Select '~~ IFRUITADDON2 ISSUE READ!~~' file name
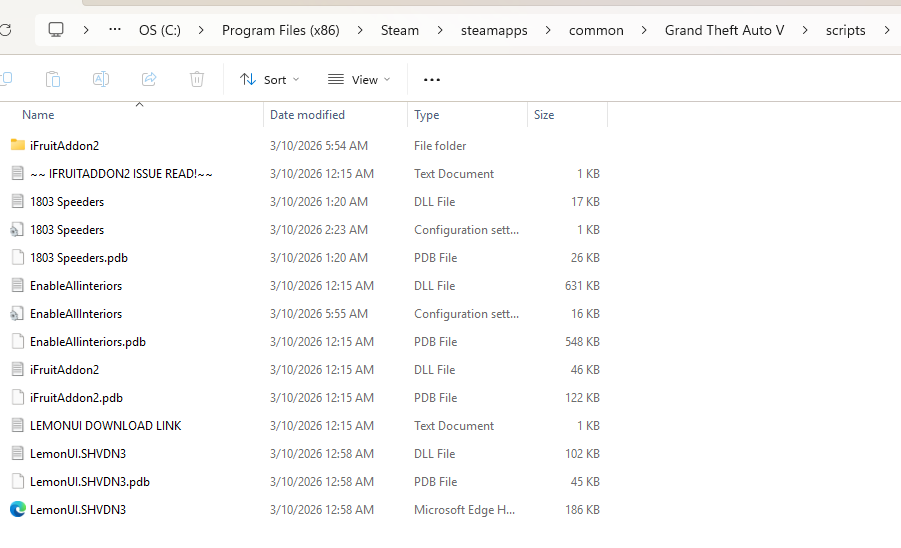 121,173
